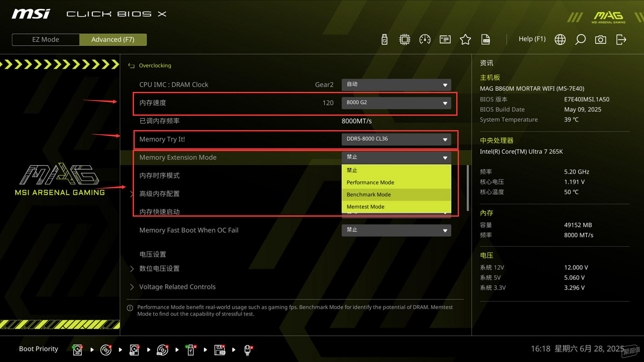Choose 禁止 in the Memory Extension Mode list
This screenshot has height=362, width=644.
pyautogui.click(x=396, y=170)
